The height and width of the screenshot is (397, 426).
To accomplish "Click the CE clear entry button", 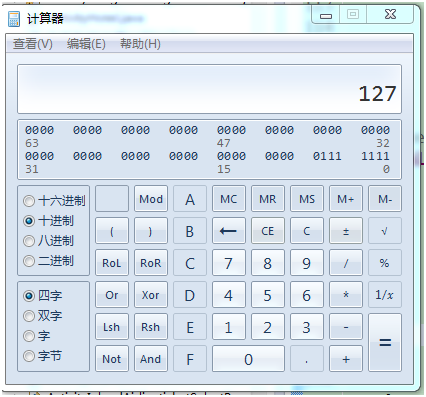I will (268, 231).
